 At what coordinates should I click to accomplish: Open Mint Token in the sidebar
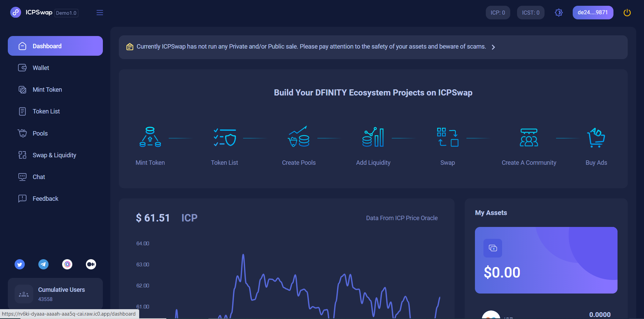point(55,90)
